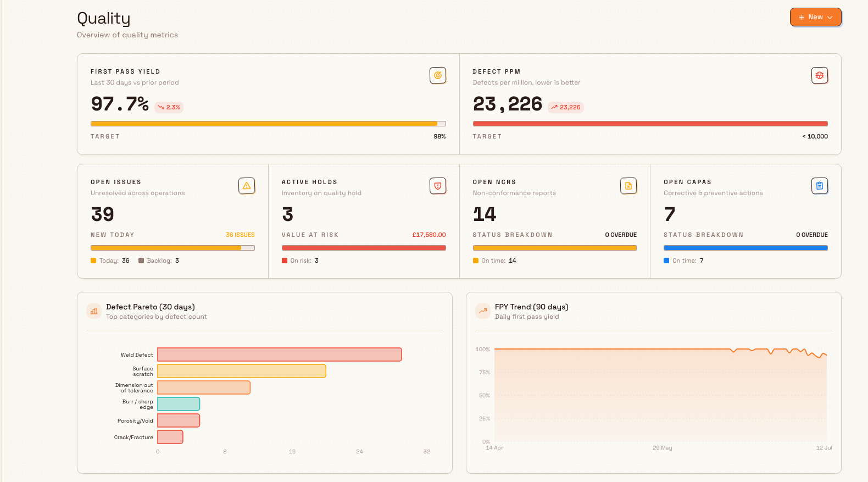Screen dimensions: 868x482
Task: Click the Active Holds shield icon
Action: (x=438, y=186)
